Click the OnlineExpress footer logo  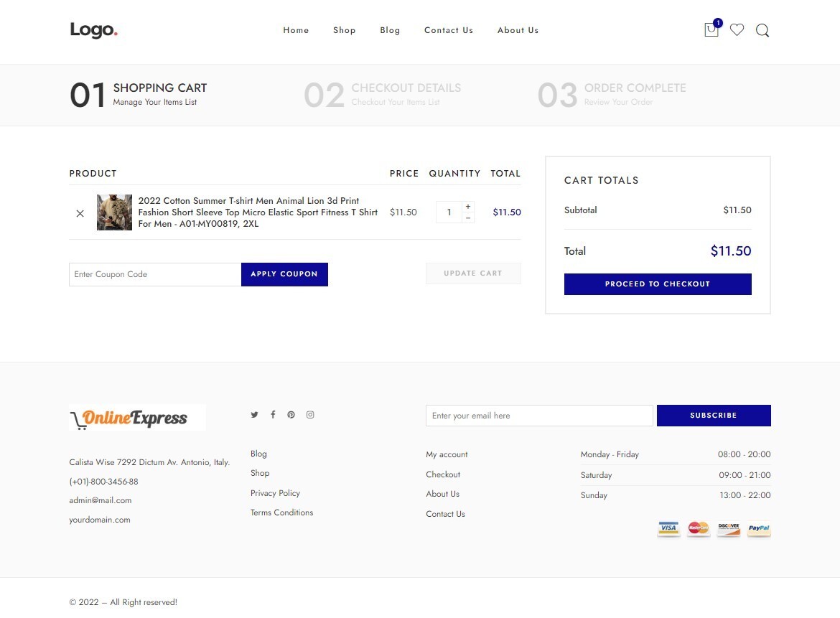[137, 418]
